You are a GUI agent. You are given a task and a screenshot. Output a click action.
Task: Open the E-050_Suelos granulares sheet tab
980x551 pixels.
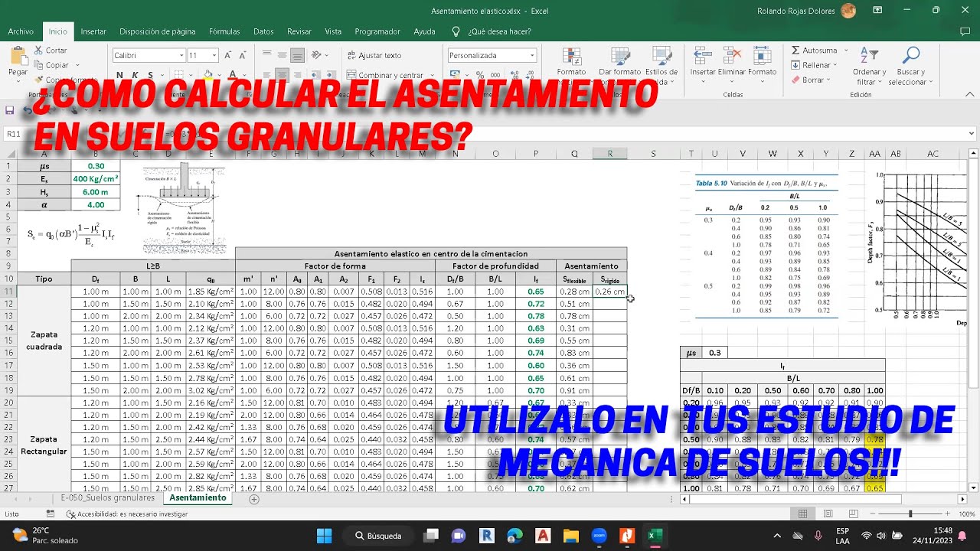point(107,497)
